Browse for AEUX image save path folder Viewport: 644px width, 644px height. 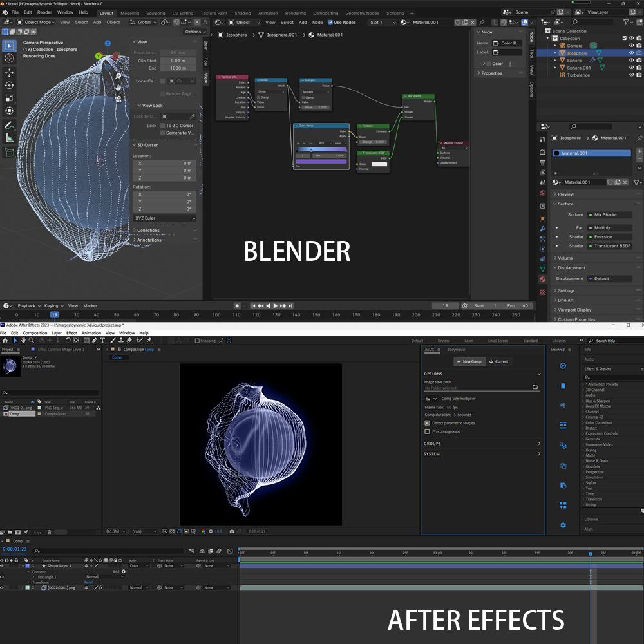[535, 387]
